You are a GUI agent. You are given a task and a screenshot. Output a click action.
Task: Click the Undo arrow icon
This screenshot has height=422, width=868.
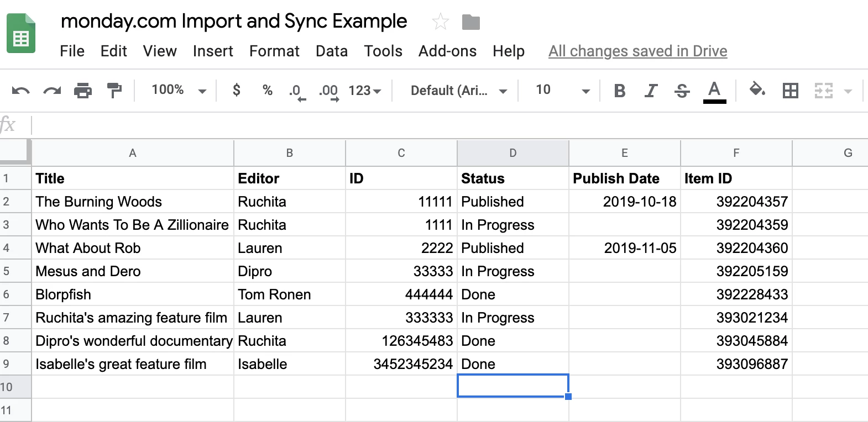[x=20, y=90]
